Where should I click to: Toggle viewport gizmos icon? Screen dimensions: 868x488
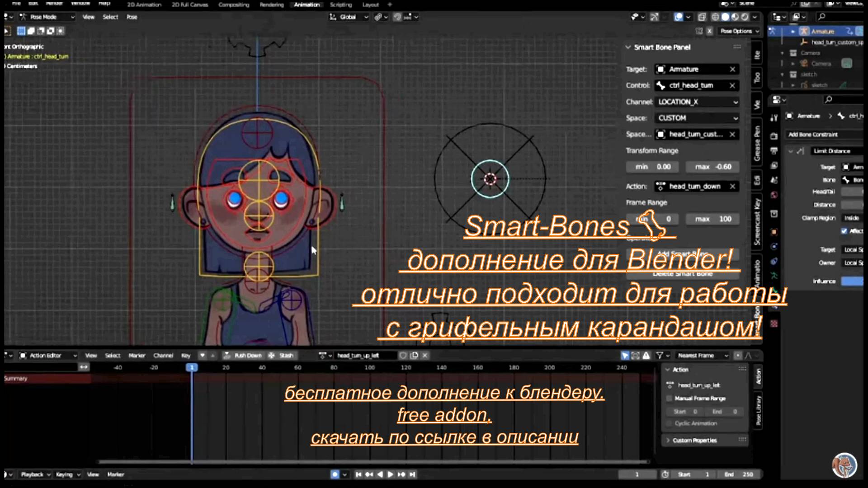tap(654, 17)
